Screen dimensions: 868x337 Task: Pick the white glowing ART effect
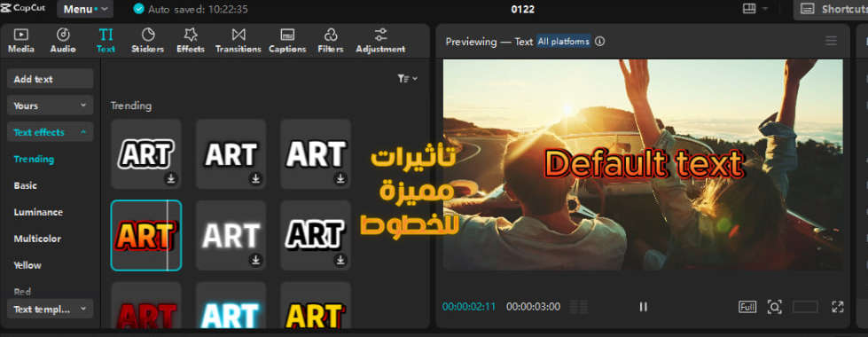[x=231, y=235]
